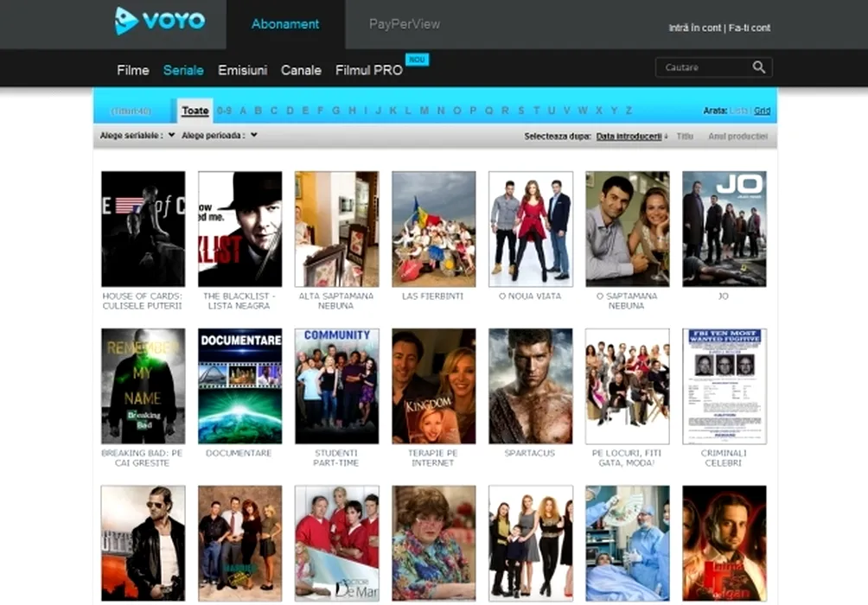Filter series by letter B
The height and width of the screenshot is (605, 868).
[258, 111]
